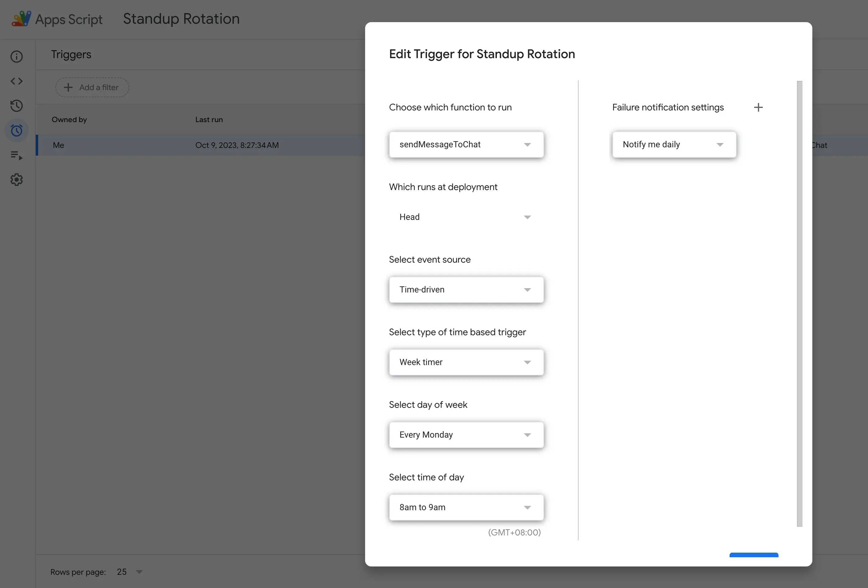Image resolution: width=868 pixels, height=588 pixels.
Task: Click the Add a filter chip
Action: pos(92,87)
